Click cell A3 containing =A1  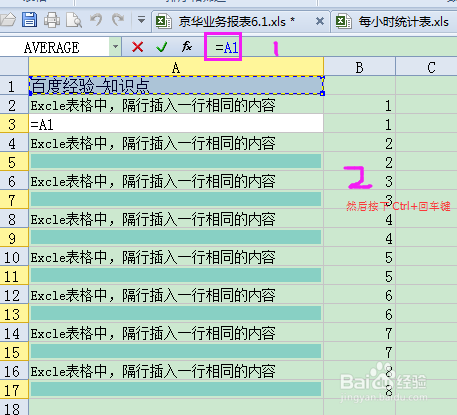pos(176,124)
